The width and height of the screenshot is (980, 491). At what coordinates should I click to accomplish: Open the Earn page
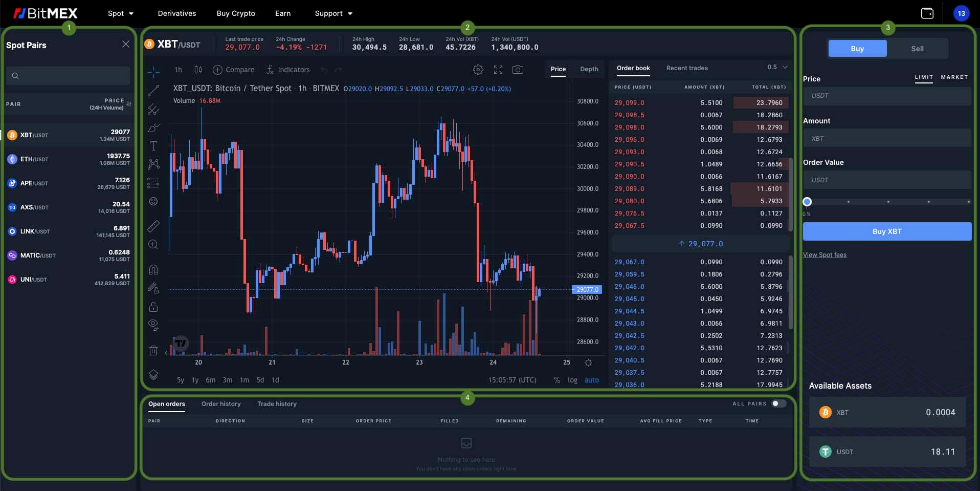[283, 13]
